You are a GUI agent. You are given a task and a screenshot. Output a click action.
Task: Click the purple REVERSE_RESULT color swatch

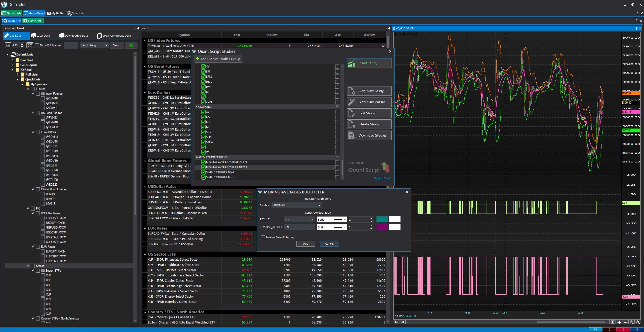click(382, 227)
